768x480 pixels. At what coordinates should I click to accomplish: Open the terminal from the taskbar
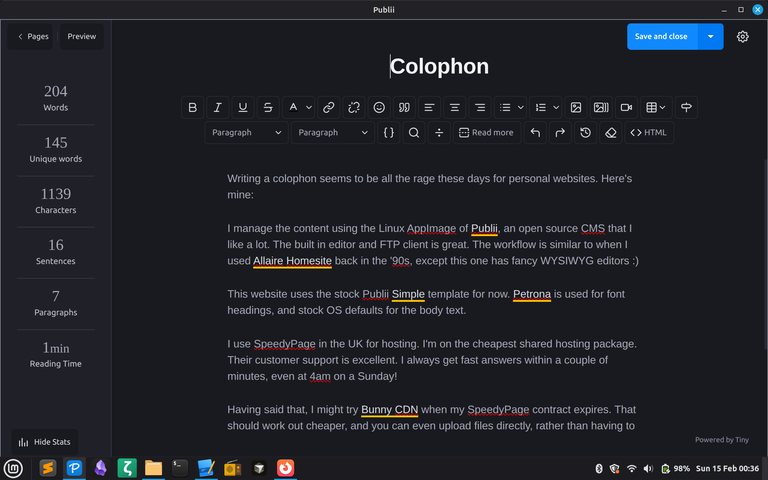pyautogui.click(x=180, y=469)
